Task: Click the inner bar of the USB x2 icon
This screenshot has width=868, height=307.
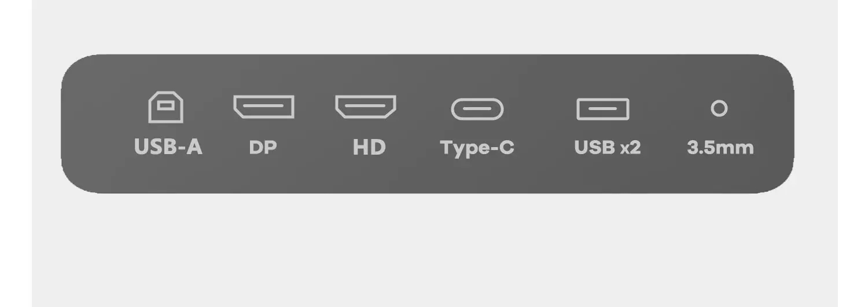Action: (x=603, y=109)
